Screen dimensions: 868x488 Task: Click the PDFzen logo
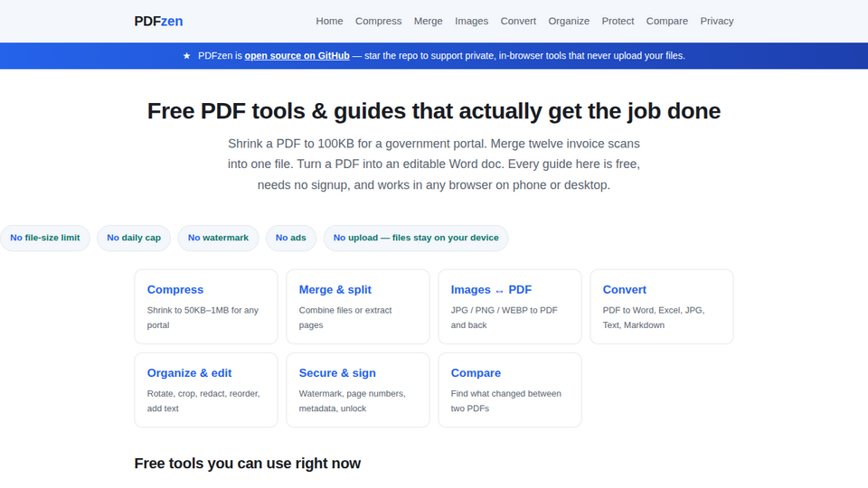click(158, 21)
